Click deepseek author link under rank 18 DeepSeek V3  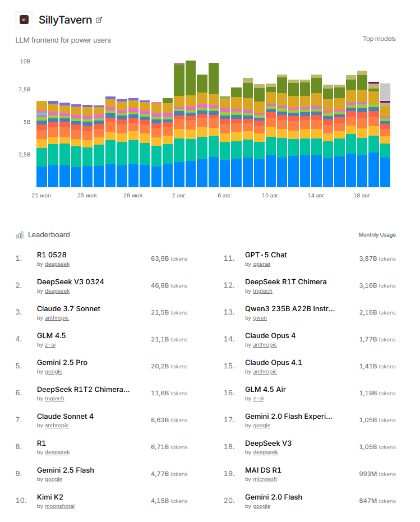point(265,452)
